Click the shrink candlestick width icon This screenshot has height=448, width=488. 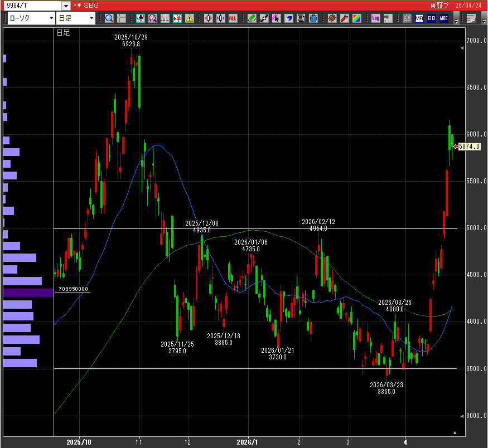point(221,18)
